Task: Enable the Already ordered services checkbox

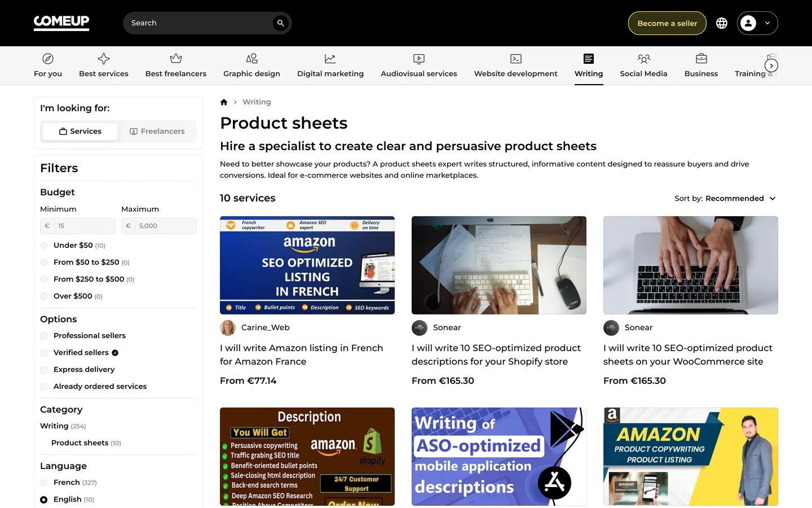Action: (44, 387)
